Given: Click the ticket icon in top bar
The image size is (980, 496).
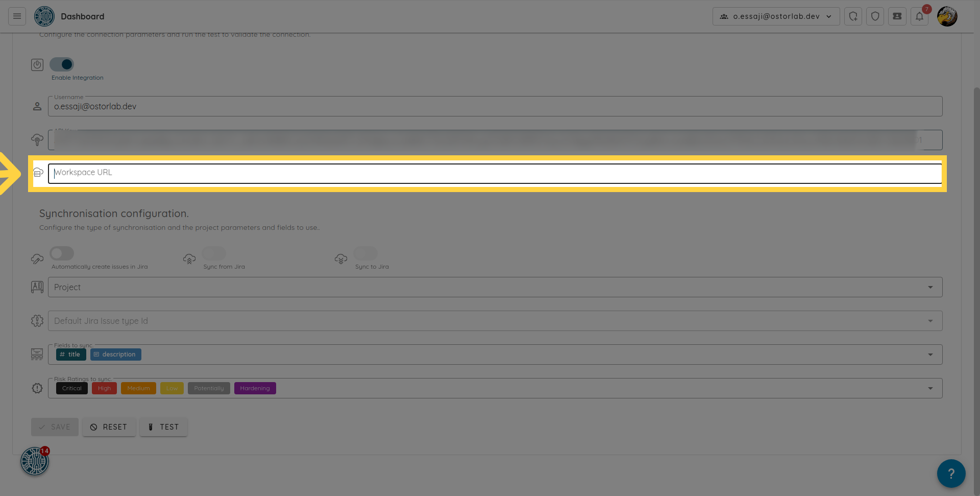Looking at the screenshot, I should (897, 16).
